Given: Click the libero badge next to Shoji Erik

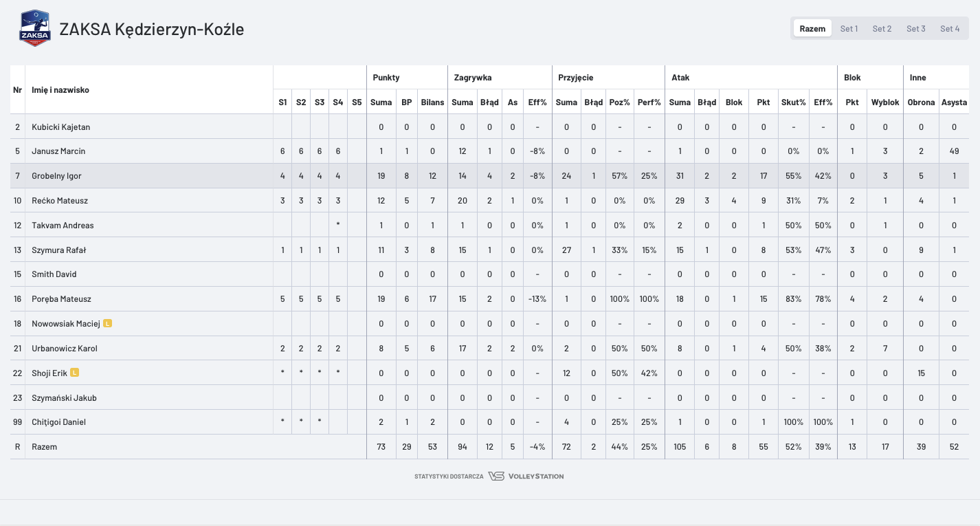Looking at the screenshot, I should click(x=75, y=373).
